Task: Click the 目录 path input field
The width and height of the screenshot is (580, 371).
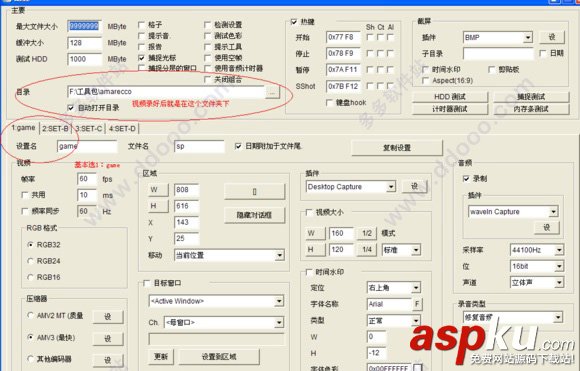Action: coord(166,92)
